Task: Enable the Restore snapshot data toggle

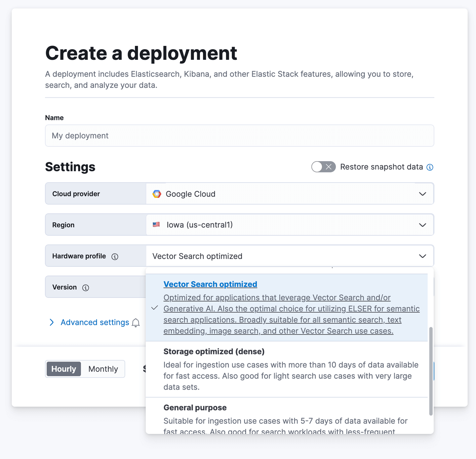Action: tap(323, 167)
